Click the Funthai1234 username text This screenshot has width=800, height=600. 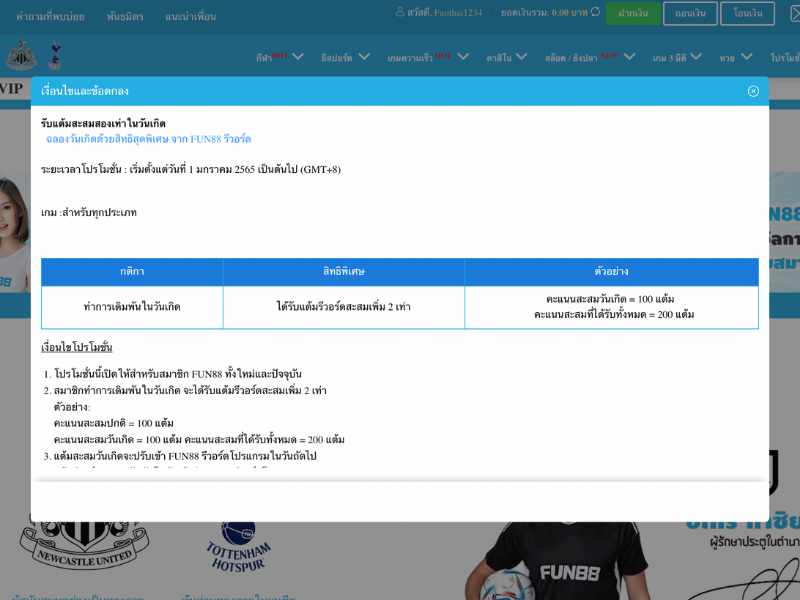458,13
